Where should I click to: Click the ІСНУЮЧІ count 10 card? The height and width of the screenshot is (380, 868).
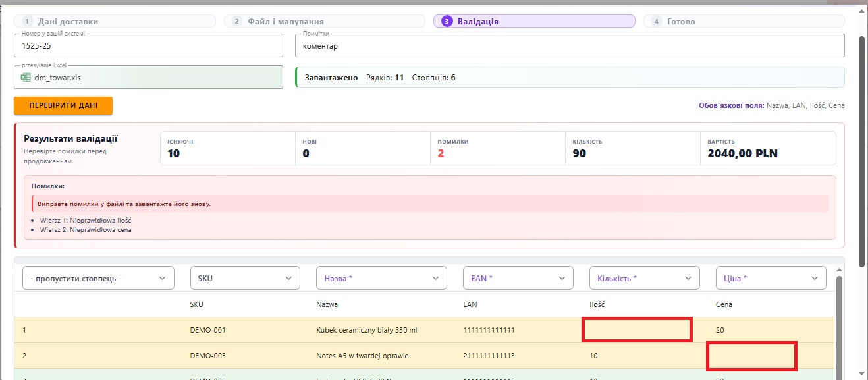coord(228,148)
